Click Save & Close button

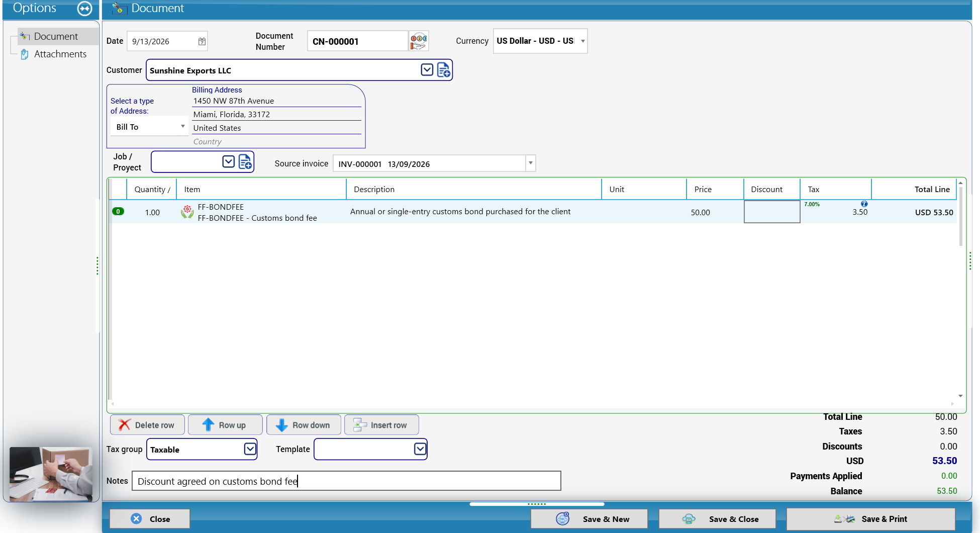click(x=717, y=519)
